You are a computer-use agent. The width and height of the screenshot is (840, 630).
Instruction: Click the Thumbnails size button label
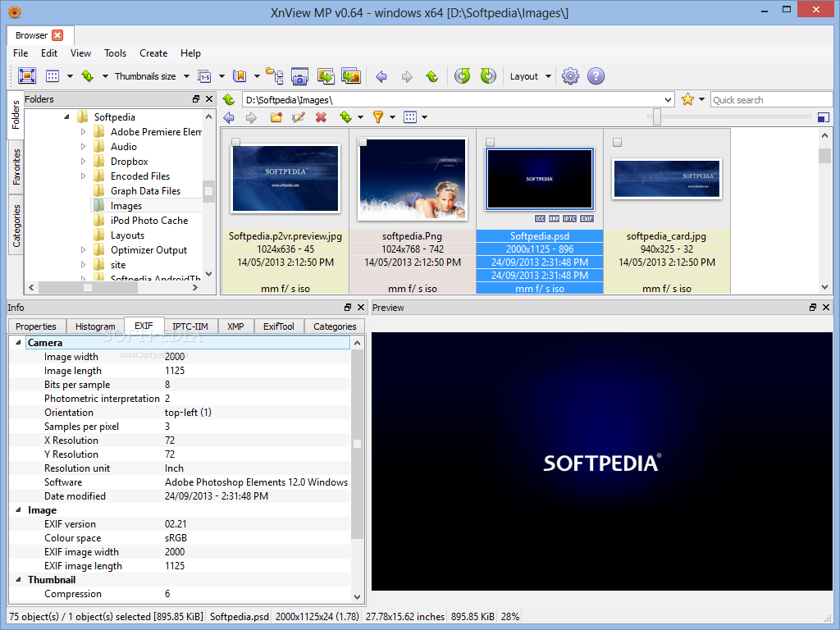pyautogui.click(x=145, y=76)
